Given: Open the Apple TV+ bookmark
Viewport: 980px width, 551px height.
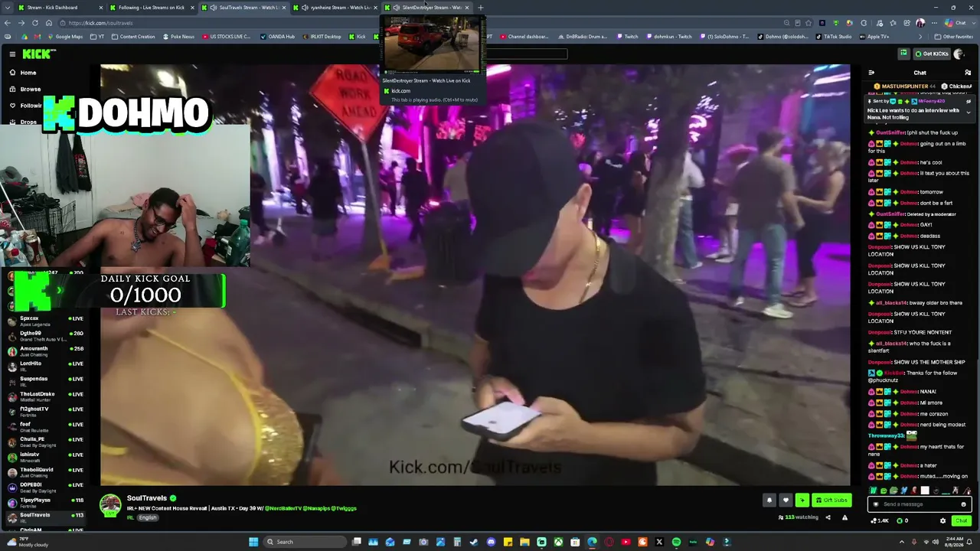Looking at the screenshot, I should 874,37.
